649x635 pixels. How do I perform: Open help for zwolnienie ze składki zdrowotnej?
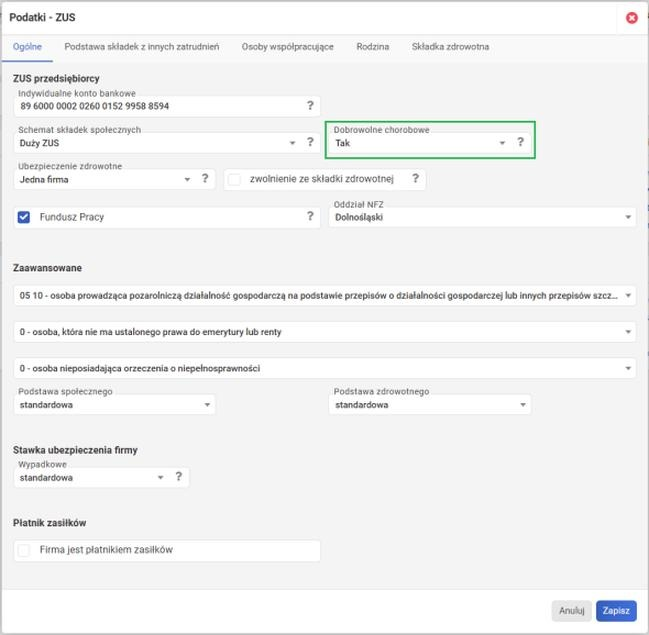[x=415, y=178]
